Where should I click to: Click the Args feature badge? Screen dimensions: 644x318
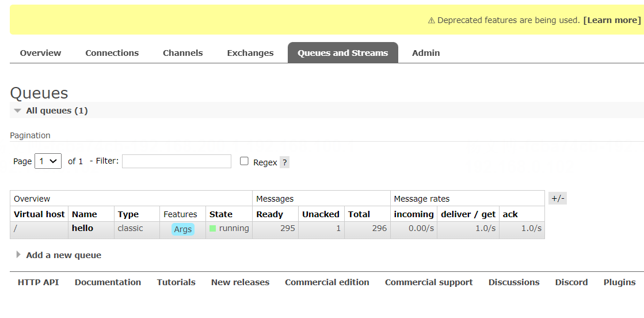click(182, 229)
